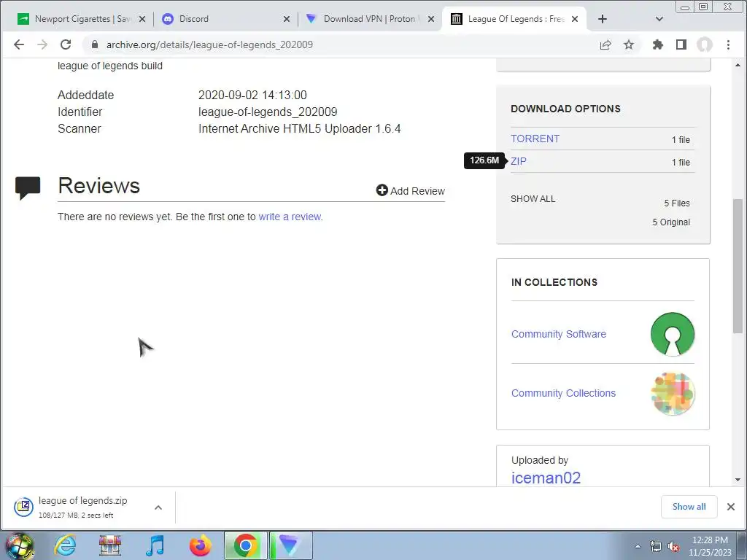The image size is (747, 560).
Task: Open Community Software collection
Action: [558, 334]
